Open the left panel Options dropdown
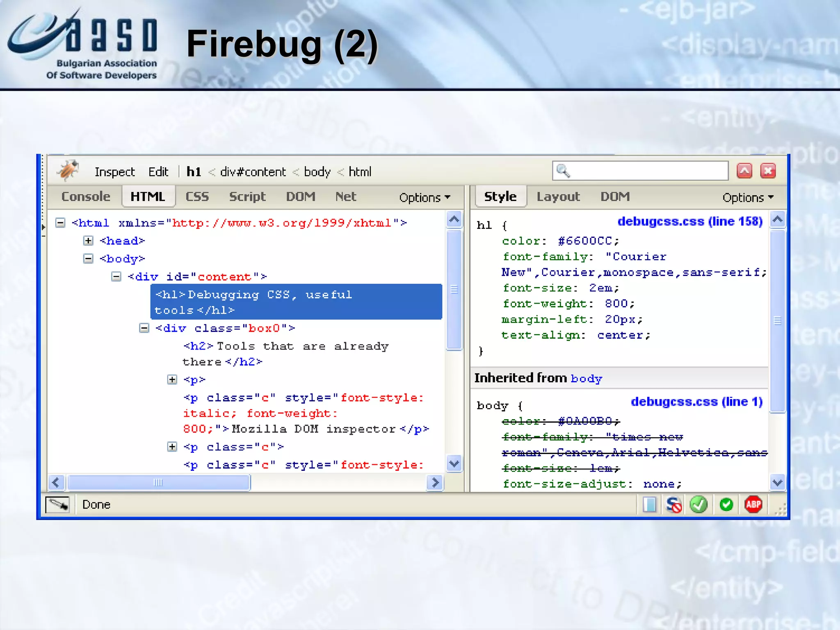840x630 pixels. [x=425, y=198]
